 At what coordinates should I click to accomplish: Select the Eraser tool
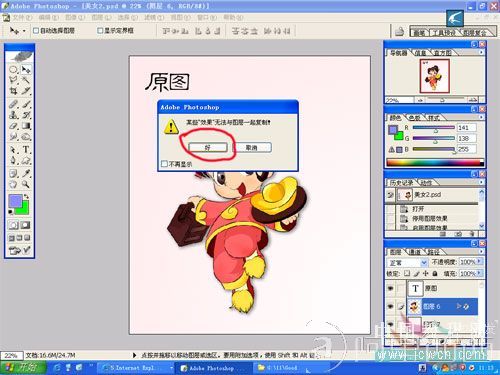point(13,126)
